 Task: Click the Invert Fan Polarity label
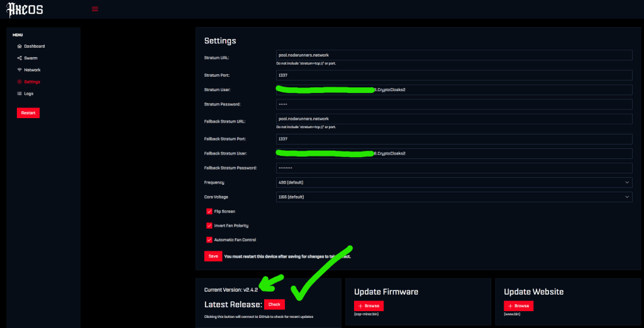pyautogui.click(x=231, y=226)
